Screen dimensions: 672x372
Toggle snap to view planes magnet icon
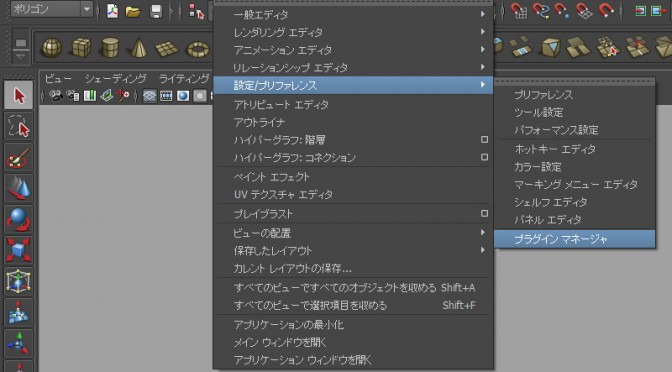click(x=584, y=10)
